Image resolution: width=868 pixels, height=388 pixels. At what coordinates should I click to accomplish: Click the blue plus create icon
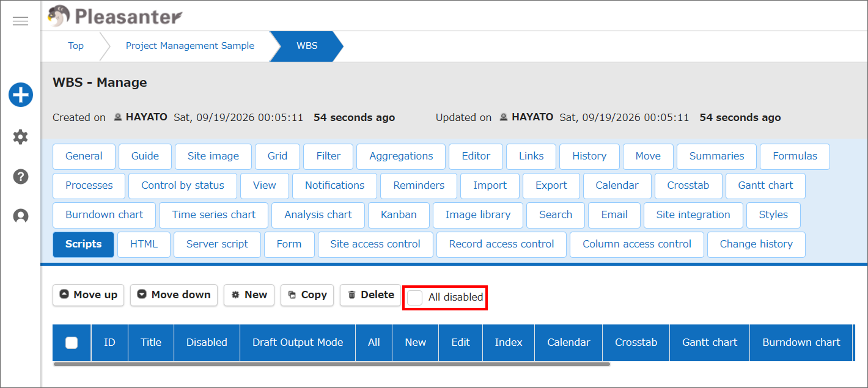[21, 95]
